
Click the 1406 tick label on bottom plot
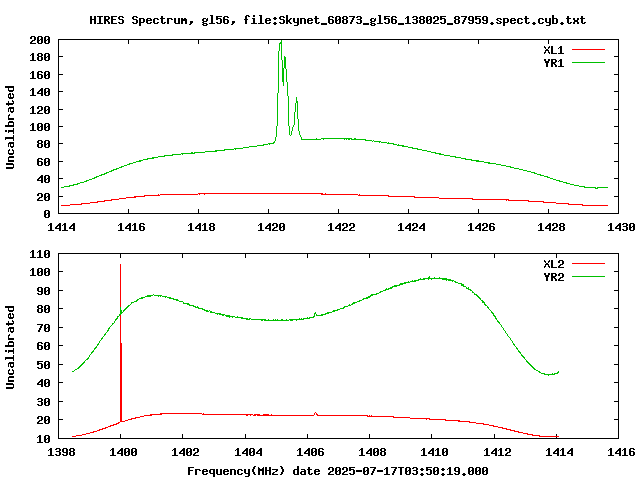point(310,452)
